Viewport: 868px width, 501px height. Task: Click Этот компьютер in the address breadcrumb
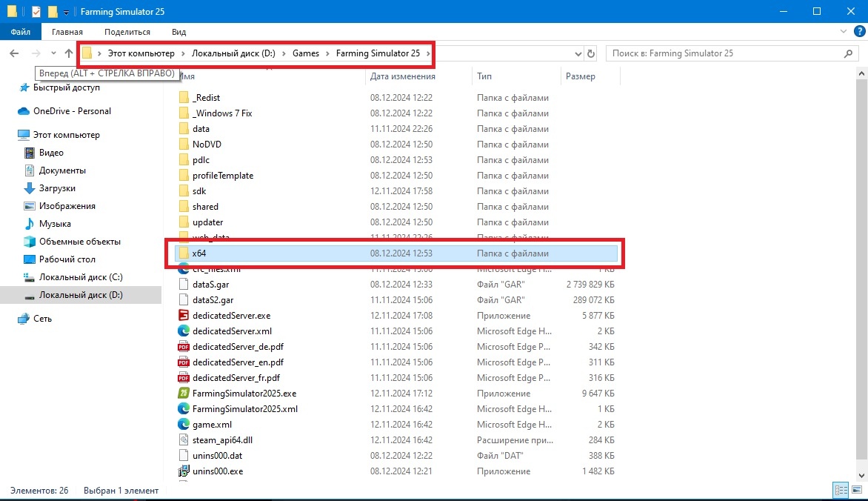[141, 53]
